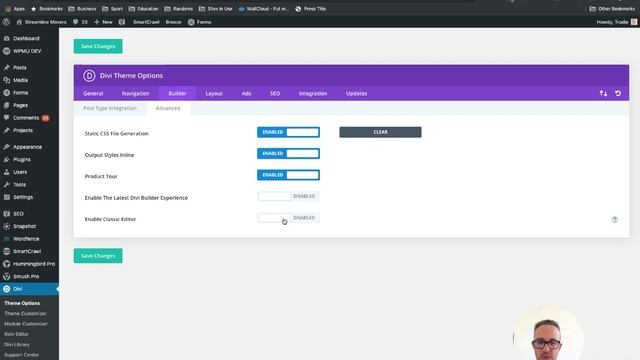
Task: Open Role Editor submenu link
Action: coord(16,334)
